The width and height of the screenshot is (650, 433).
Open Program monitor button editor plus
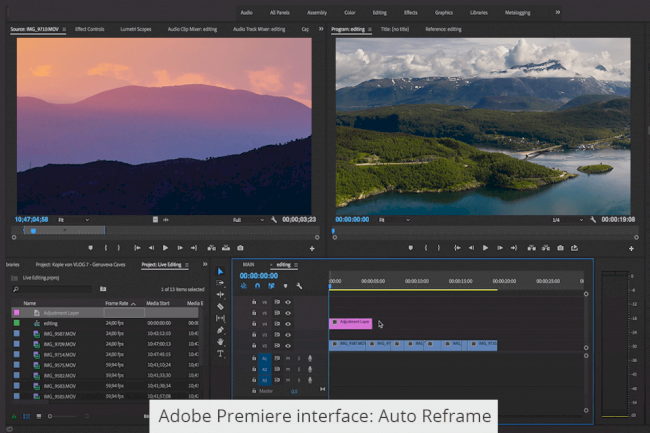tap(631, 249)
